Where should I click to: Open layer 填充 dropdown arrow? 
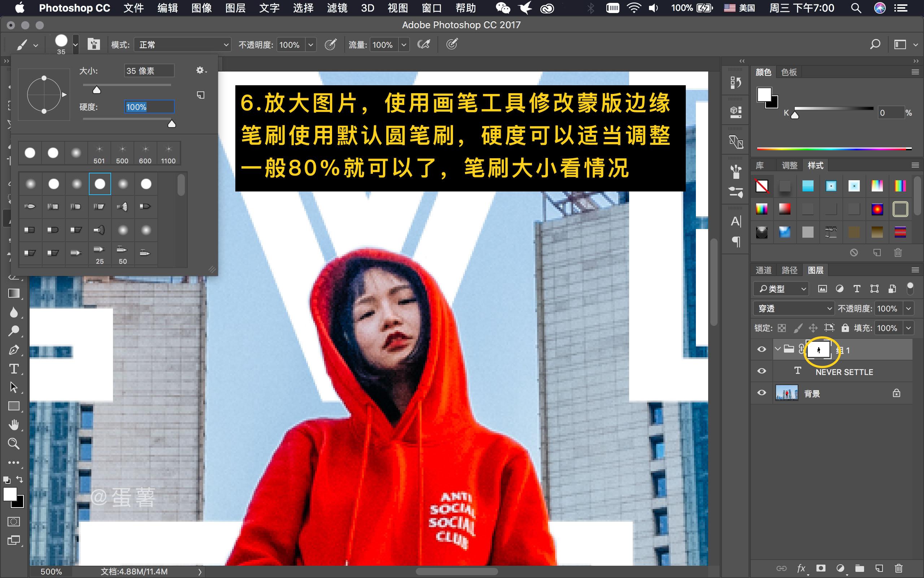[909, 328]
